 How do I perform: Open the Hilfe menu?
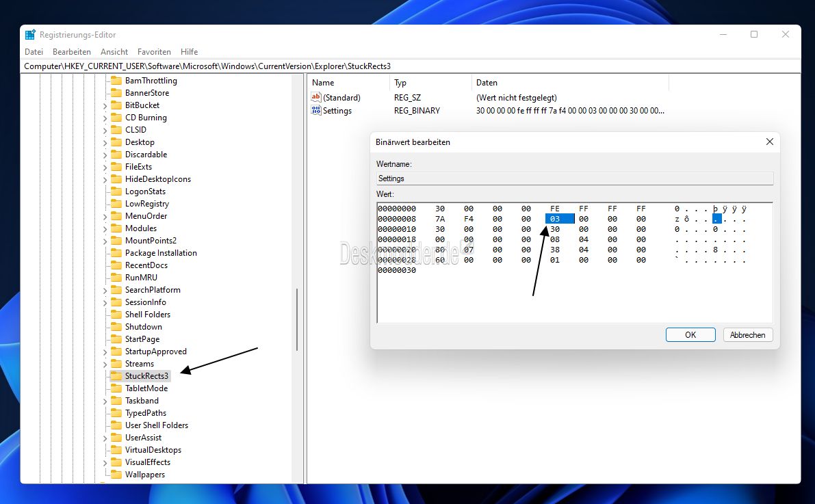click(x=189, y=51)
